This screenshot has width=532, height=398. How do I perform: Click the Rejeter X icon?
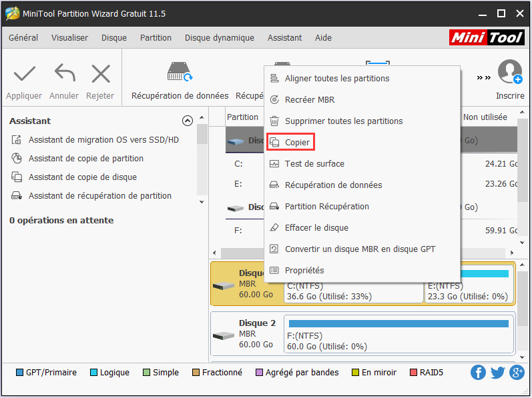pyautogui.click(x=100, y=73)
